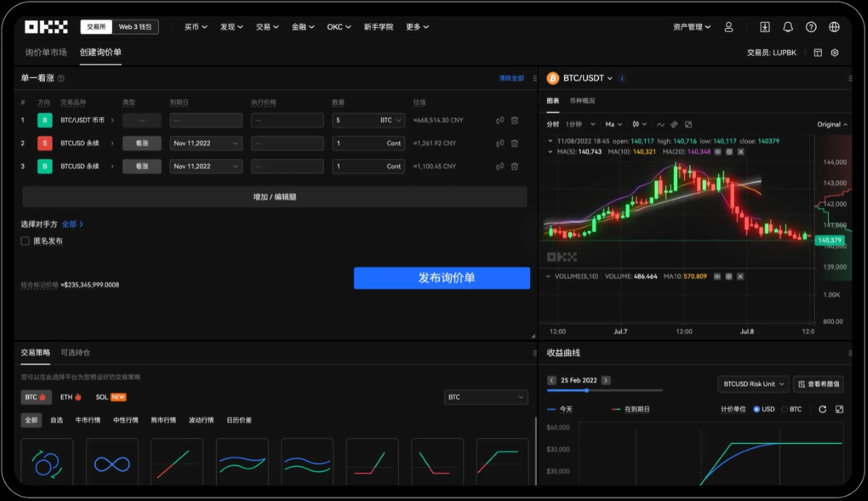This screenshot has height=501, width=868.
Task: Delete row 1 BTC/USDT leg with trash icon
Action: click(514, 121)
